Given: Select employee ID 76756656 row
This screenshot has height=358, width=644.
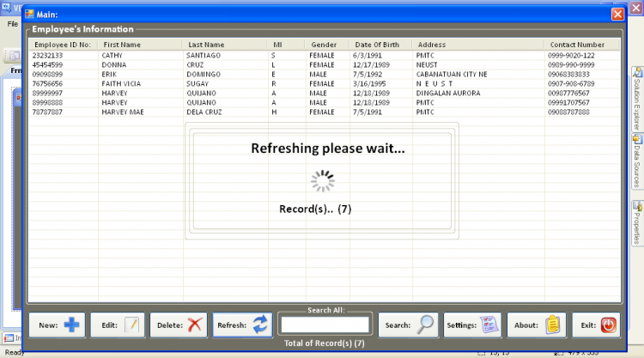Looking at the screenshot, I should [x=325, y=84].
